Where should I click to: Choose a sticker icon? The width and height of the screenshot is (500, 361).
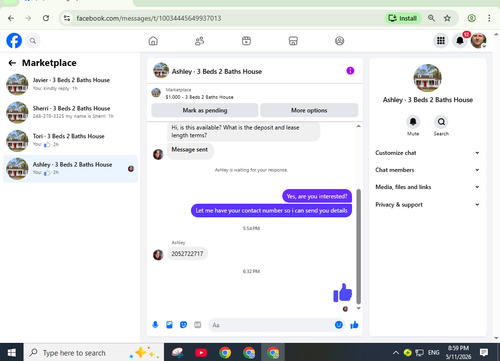pos(183,325)
